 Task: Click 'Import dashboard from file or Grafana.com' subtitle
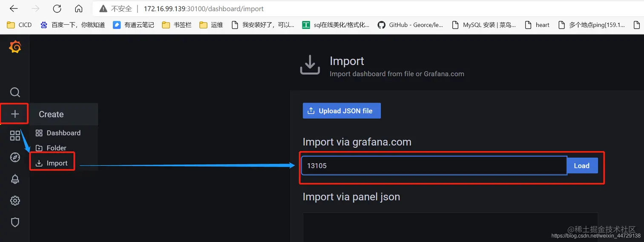pos(397,74)
